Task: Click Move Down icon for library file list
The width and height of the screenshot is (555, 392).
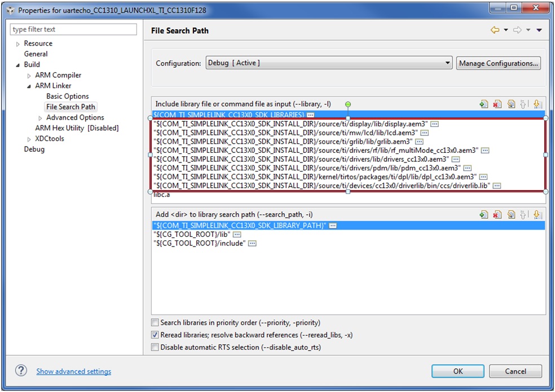Action: [536, 104]
